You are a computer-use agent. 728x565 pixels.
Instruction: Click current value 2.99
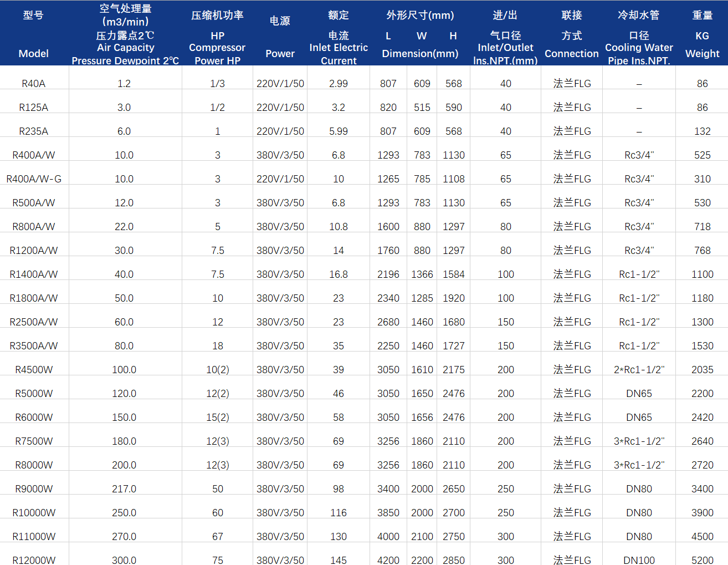click(339, 84)
